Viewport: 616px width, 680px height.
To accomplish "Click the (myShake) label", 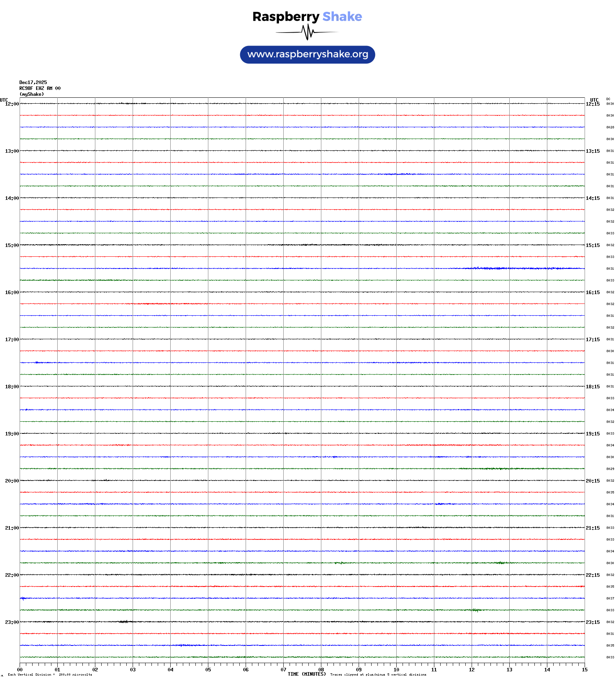I will coord(32,94).
